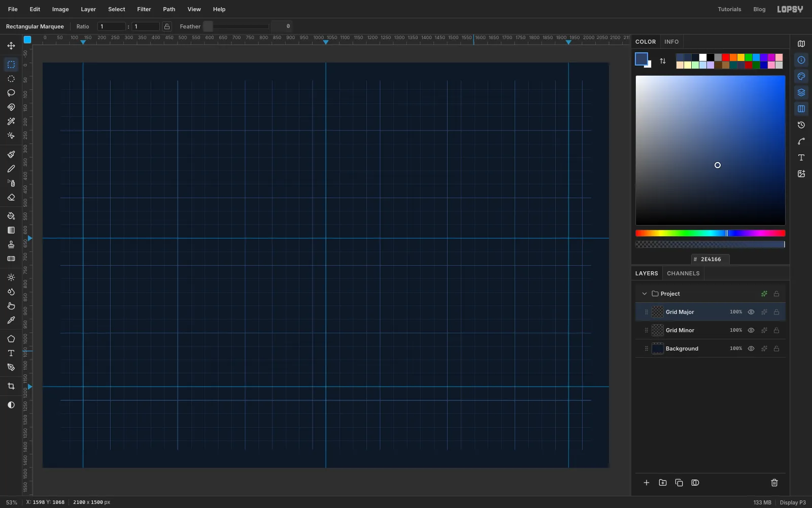The image size is (812, 508).
Task: Adjust the hue slider bar
Action: point(710,233)
